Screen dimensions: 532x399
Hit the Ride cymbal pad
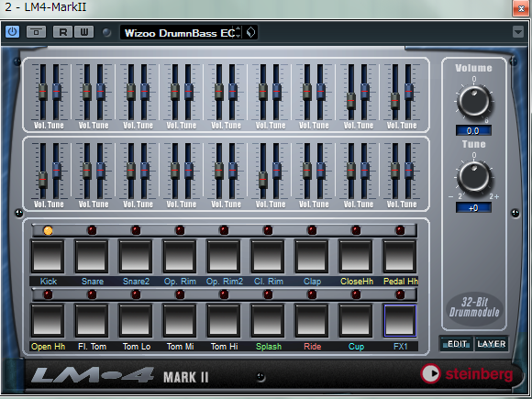[x=312, y=321]
